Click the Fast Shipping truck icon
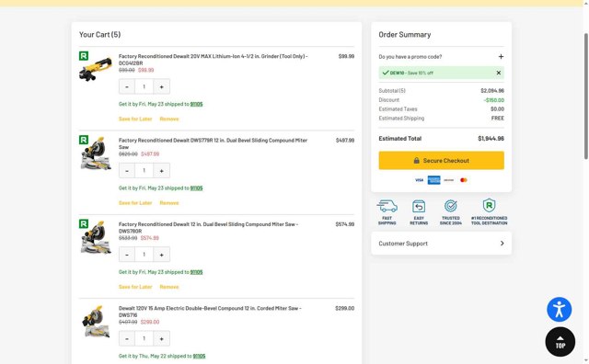 click(387, 207)
